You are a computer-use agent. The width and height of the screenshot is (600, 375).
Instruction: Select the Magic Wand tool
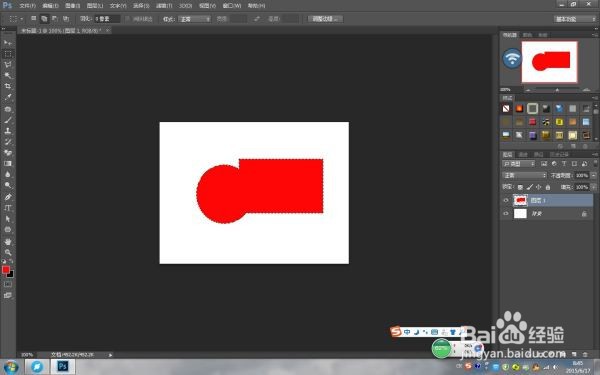(x=8, y=75)
